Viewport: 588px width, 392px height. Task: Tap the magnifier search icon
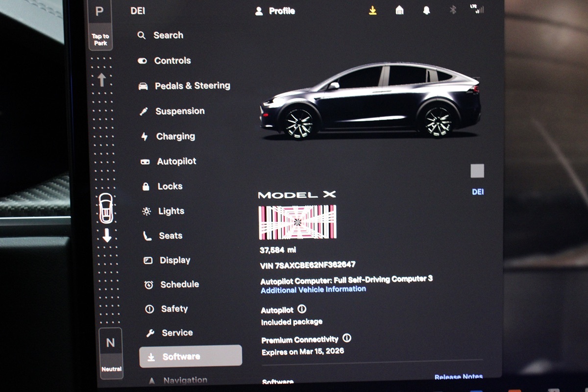click(x=142, y=35)
